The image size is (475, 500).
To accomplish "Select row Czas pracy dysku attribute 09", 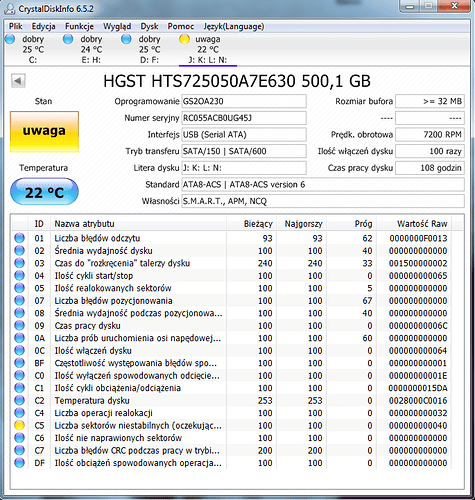I will click(x=231, y=325).
